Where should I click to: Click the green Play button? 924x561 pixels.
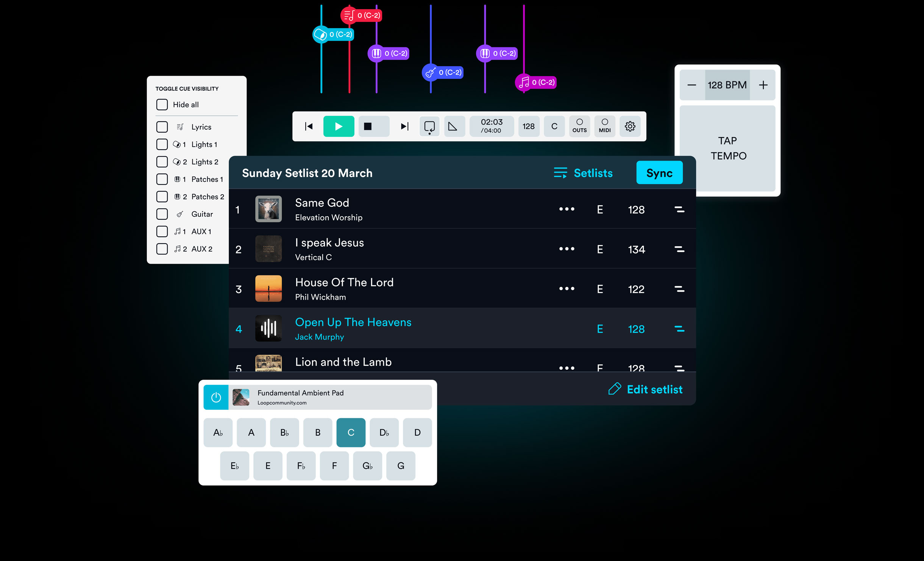pyautogui.click(x=339, y=127)
